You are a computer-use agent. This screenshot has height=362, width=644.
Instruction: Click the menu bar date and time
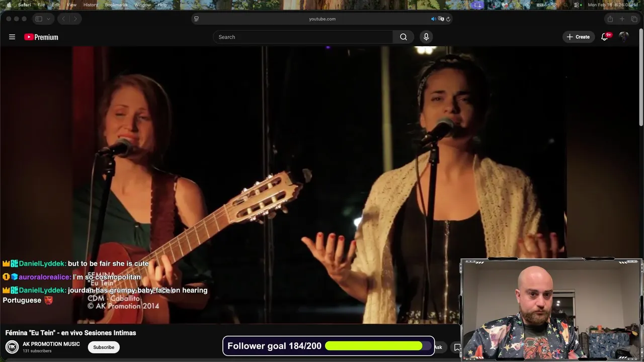click(613, 5)
